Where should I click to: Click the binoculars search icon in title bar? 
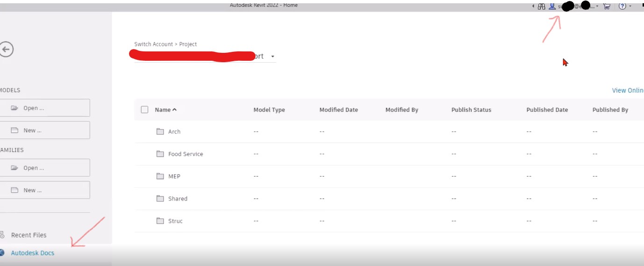[542, 6]
